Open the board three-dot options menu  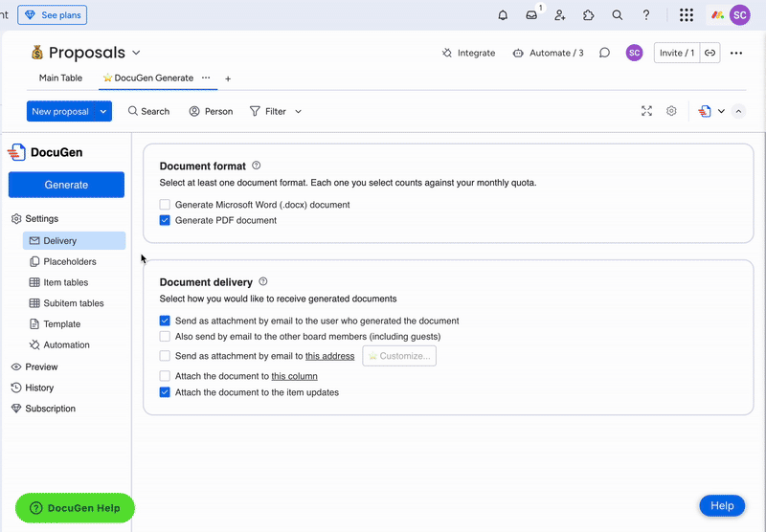click(x=736, y=53)
